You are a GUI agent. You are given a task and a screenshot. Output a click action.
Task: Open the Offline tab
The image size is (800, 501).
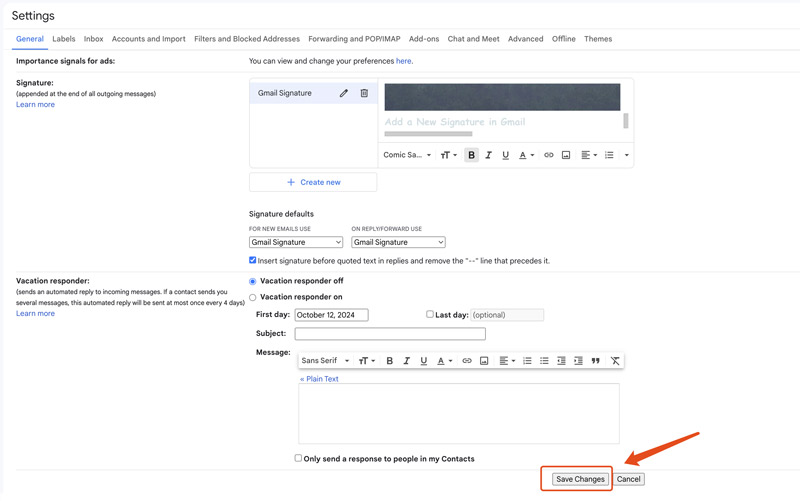[x=564, y=39]
